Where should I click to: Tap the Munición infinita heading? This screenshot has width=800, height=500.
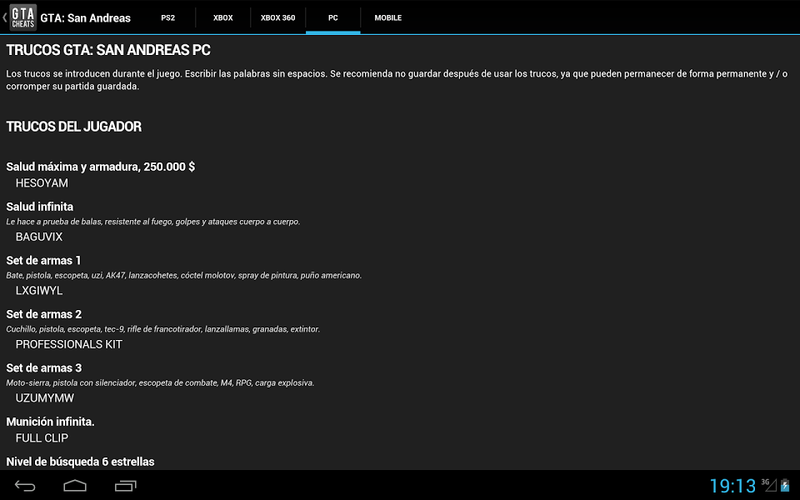tap(51, 421)
